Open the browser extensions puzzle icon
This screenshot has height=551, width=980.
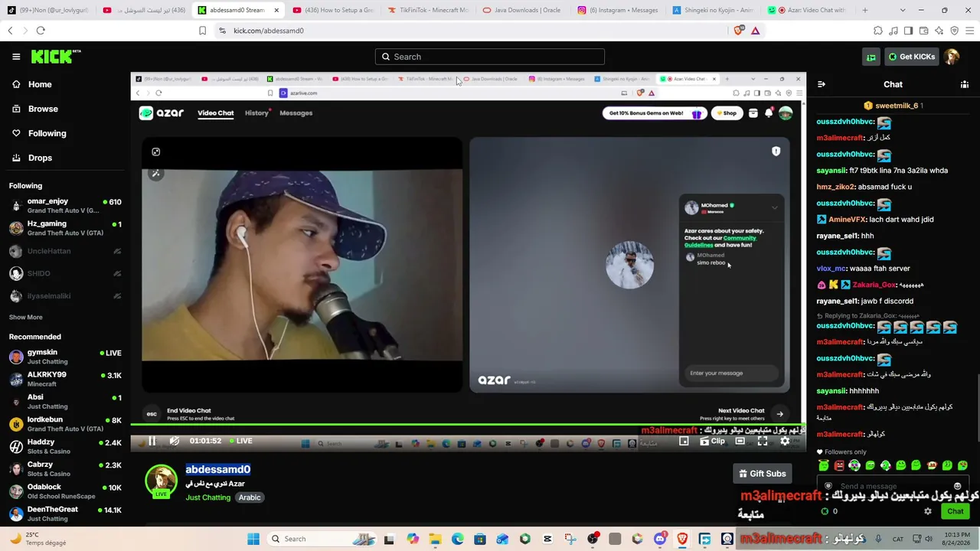tap(878, 31)
